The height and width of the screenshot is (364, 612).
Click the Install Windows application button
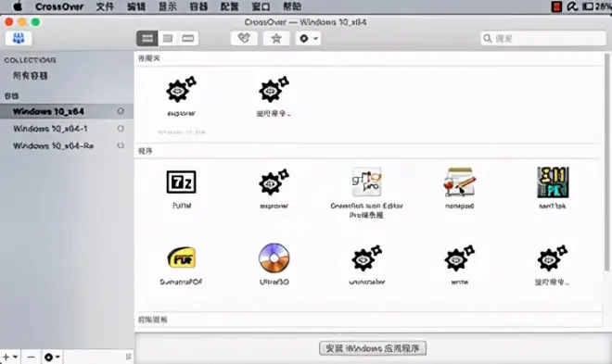[x=373, y=348]
